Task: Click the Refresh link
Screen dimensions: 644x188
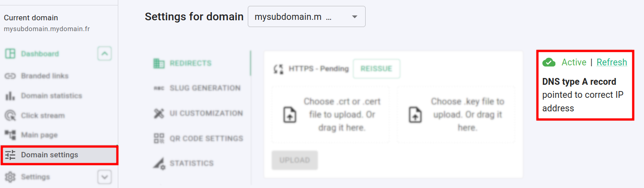Action: [x=612, y=62]
